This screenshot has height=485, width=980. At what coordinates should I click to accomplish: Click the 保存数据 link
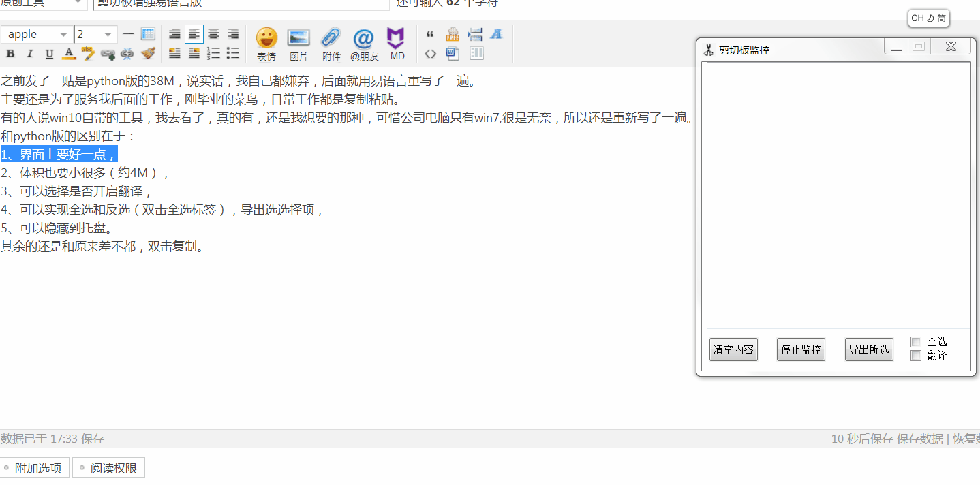pos(920,439)
